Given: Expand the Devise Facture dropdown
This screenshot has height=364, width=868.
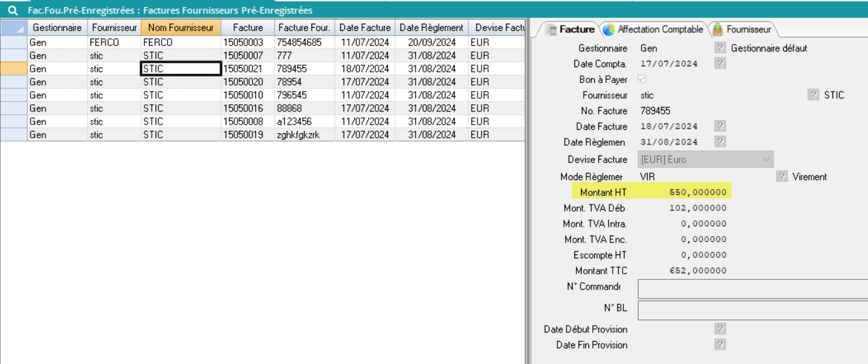Looking at the screenshot, I should (766, 160).
